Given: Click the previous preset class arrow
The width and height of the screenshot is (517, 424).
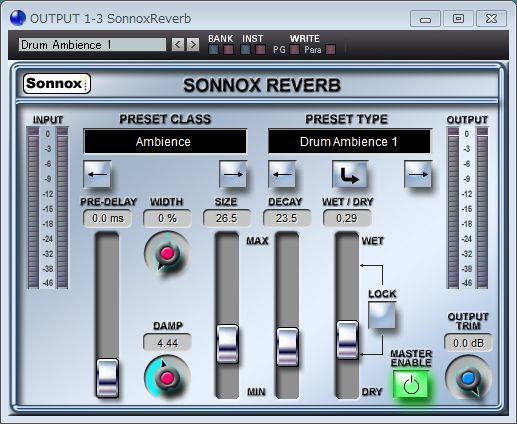Looking at the screenshot, I should tap(97, 174).
